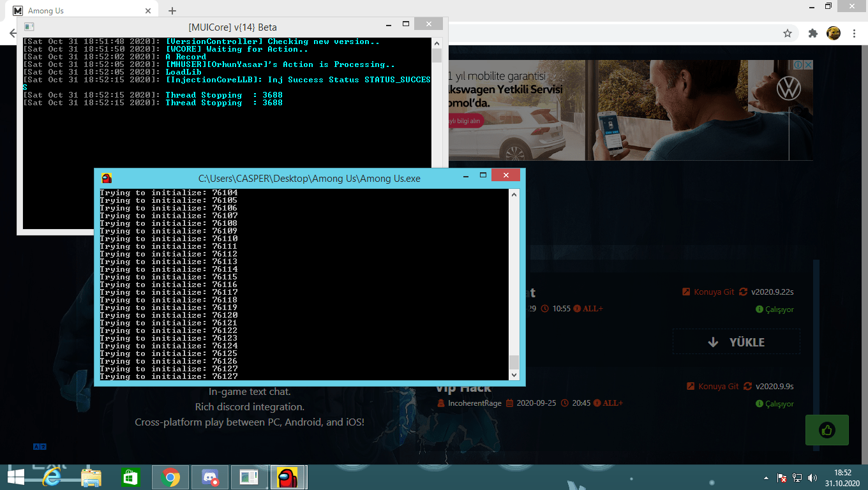The image size is (868, 490).
Task: Minimize the MUICore Beta window
Action: tap(389, 24)
